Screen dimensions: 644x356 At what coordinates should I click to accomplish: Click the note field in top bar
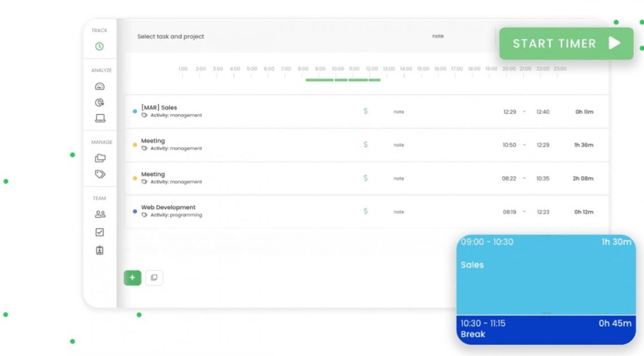tap(438, 36)
